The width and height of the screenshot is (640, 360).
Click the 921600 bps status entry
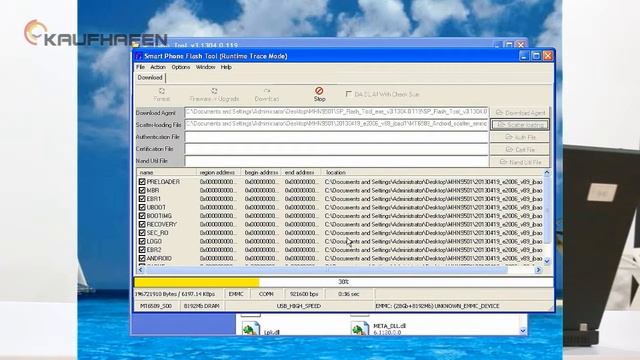(x=304, y=294)
